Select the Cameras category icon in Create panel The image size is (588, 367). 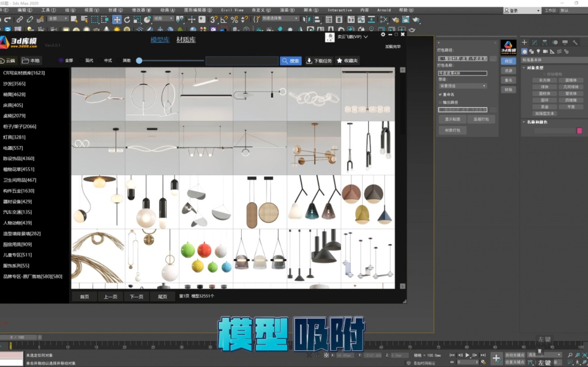(545, 52)
